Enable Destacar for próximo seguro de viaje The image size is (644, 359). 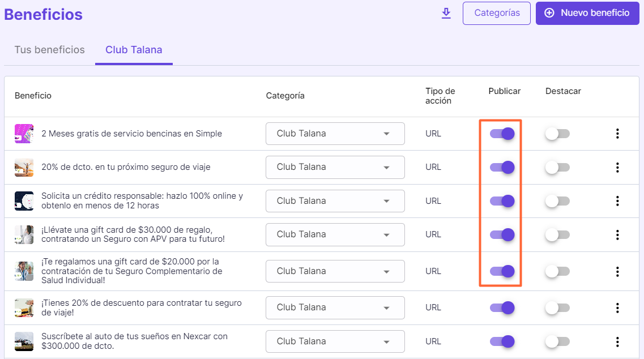pos(557,167)
